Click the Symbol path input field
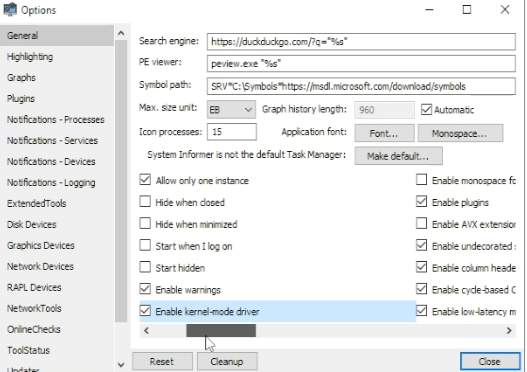Image resolution: width=527 pixels, height=372 pixels. coord(361,86)
